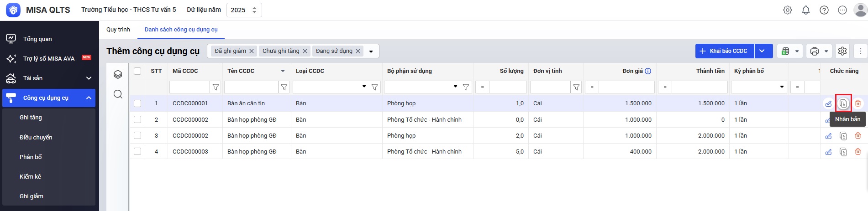Click the duplicate icon for row 1
Screen dimensions: 868x211
[x=843, y=103]
